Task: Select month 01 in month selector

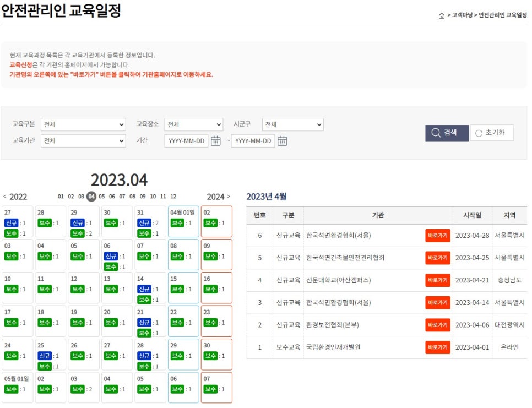Action: [x=61, y=197]
